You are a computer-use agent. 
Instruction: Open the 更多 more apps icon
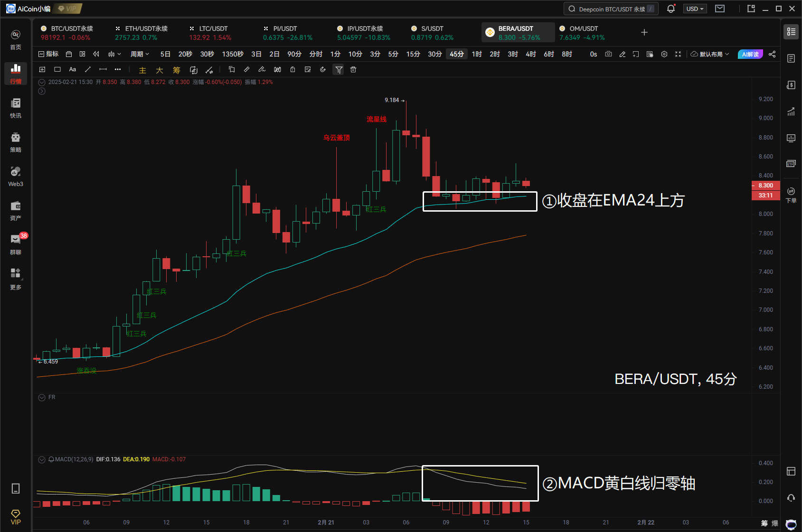pos(16,279)
